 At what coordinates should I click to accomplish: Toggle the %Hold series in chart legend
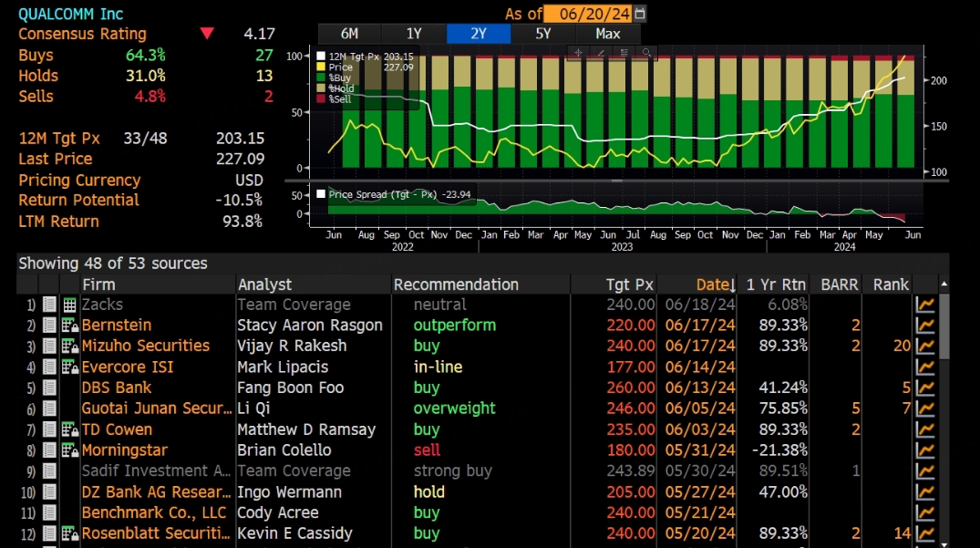[x=321, y=88]
